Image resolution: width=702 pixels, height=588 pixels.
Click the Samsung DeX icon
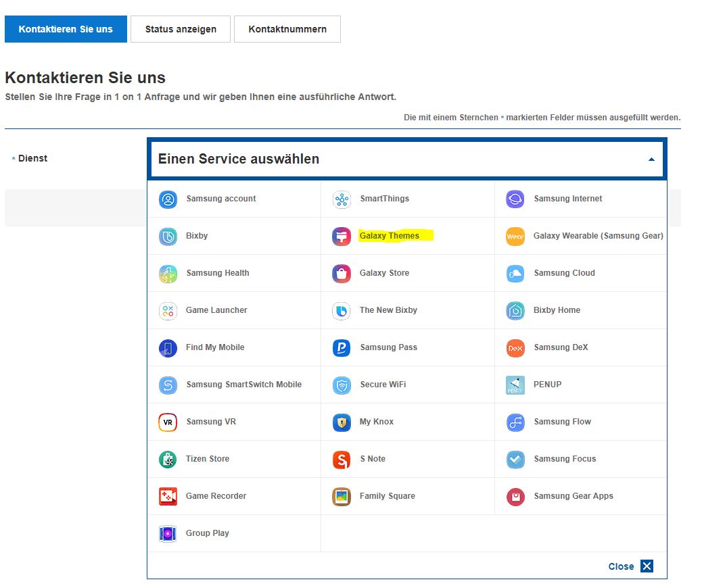coord(515,348)
